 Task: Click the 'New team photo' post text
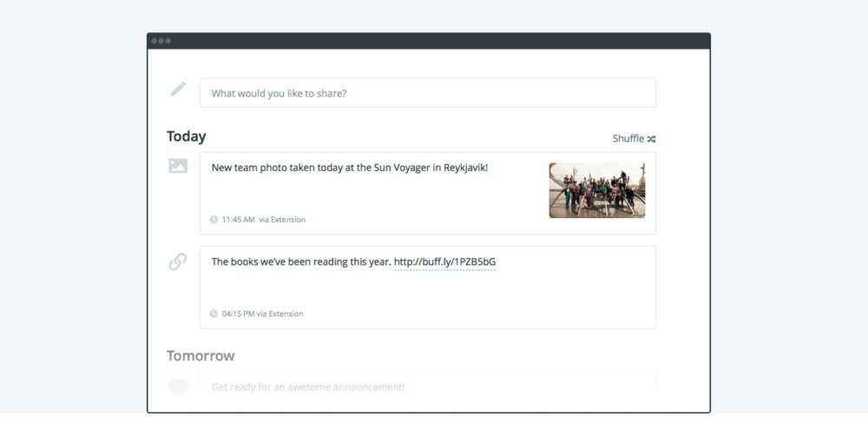(x=349, y=167)
